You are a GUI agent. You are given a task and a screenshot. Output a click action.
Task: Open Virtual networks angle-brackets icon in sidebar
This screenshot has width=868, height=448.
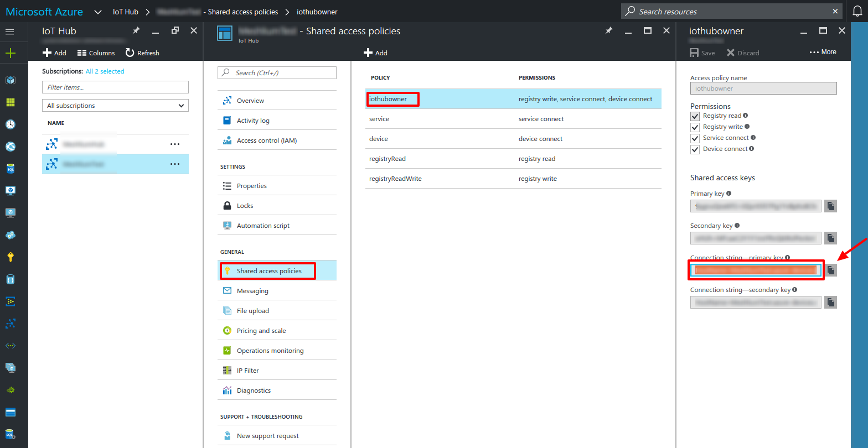click(10, 346)
